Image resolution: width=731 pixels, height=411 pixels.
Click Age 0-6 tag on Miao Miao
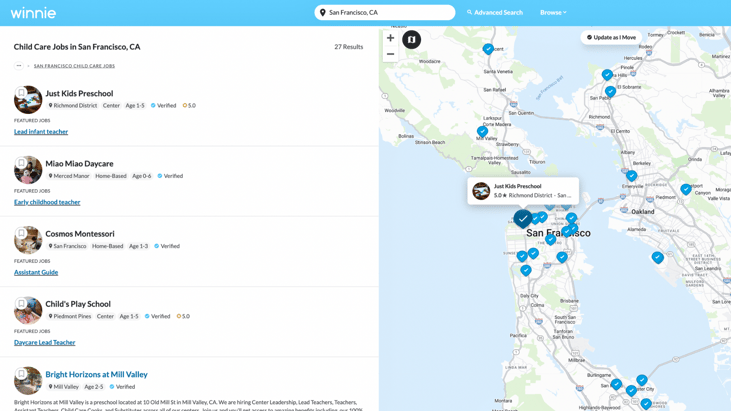point(142,176)
